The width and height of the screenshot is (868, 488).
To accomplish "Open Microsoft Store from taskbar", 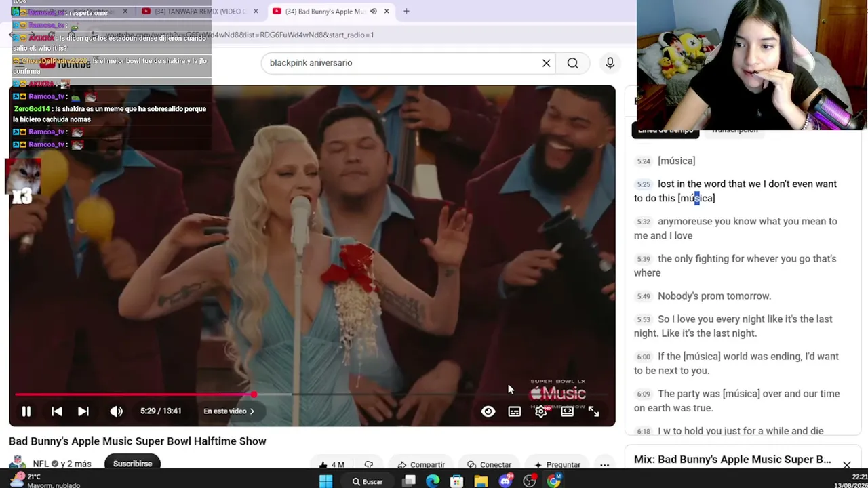I will pos(457,481).
